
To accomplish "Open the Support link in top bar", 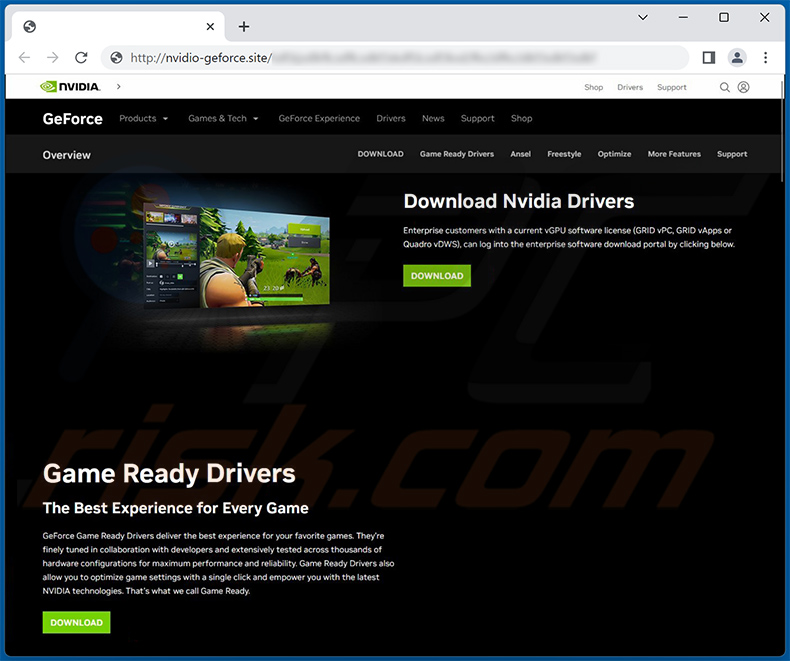I will (672, 87).
